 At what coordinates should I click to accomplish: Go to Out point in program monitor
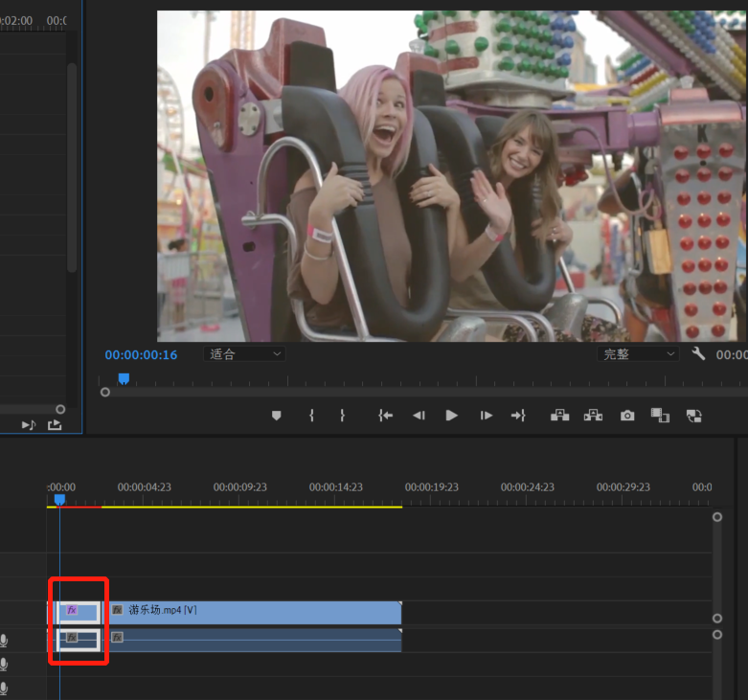pos(518,416)
